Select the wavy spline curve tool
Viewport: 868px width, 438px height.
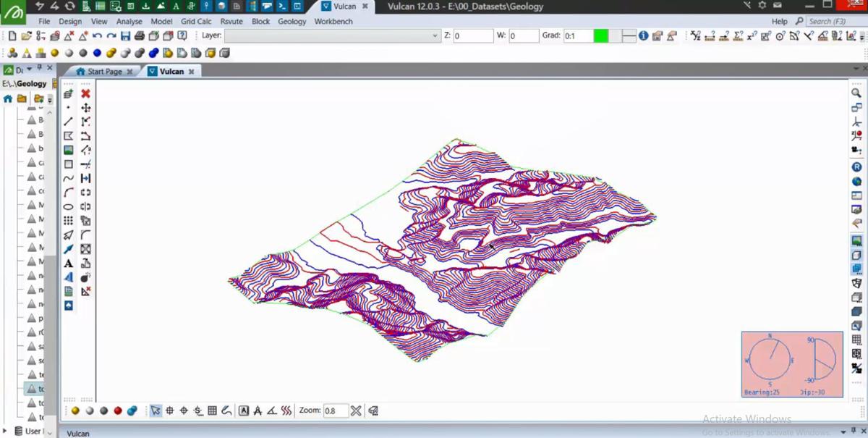coord(68,178)
